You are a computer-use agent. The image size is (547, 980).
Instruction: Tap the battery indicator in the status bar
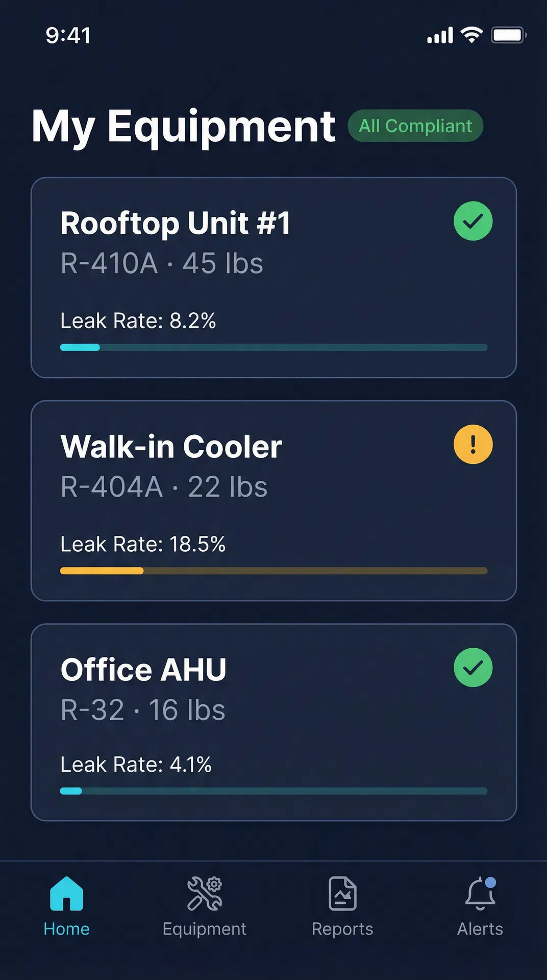tap(508, 35)
